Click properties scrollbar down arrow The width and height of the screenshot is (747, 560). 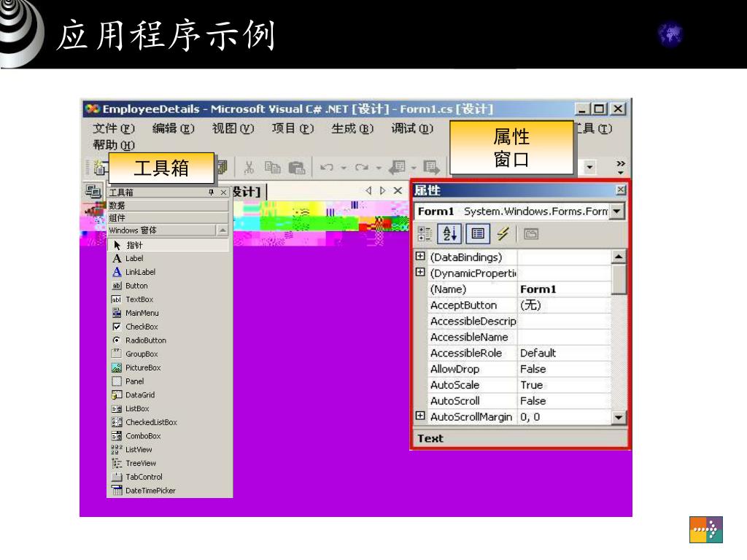(619, 418)
